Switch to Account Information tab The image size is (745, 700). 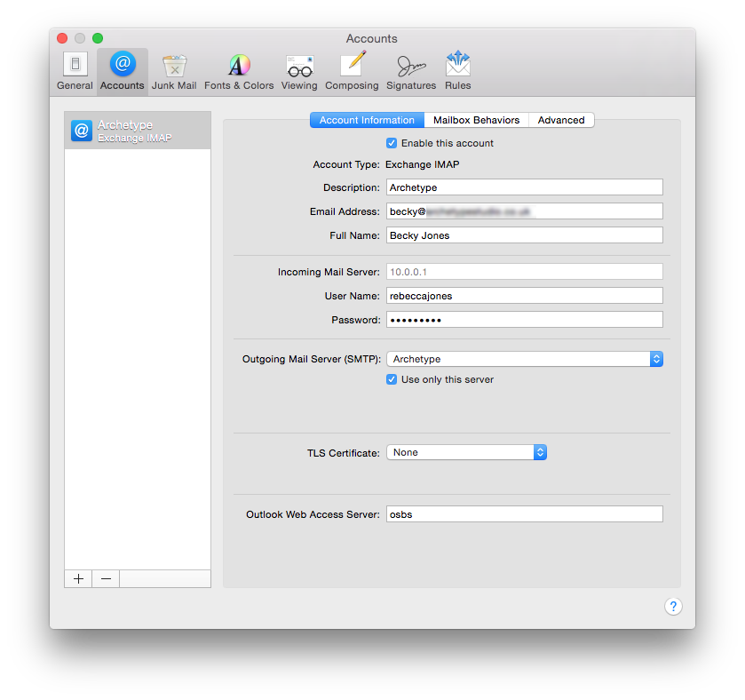pyautogui.click(x=367, y=120)
